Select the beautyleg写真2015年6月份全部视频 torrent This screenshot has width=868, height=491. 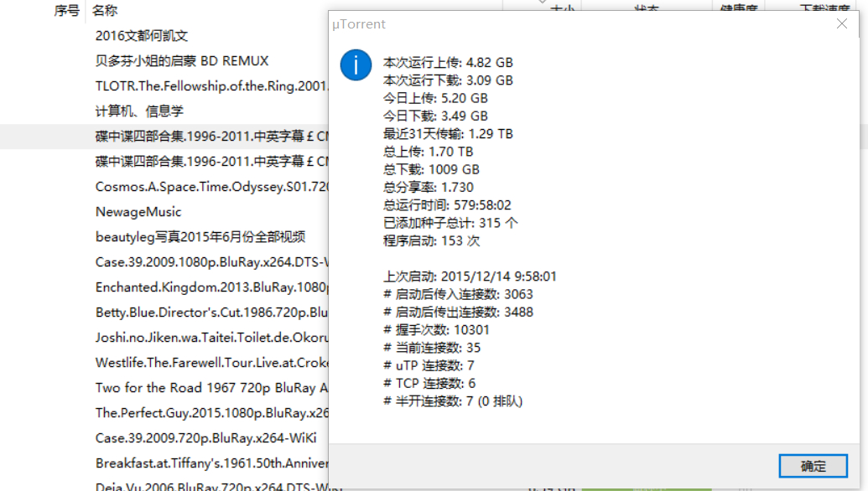click(200, 237)
